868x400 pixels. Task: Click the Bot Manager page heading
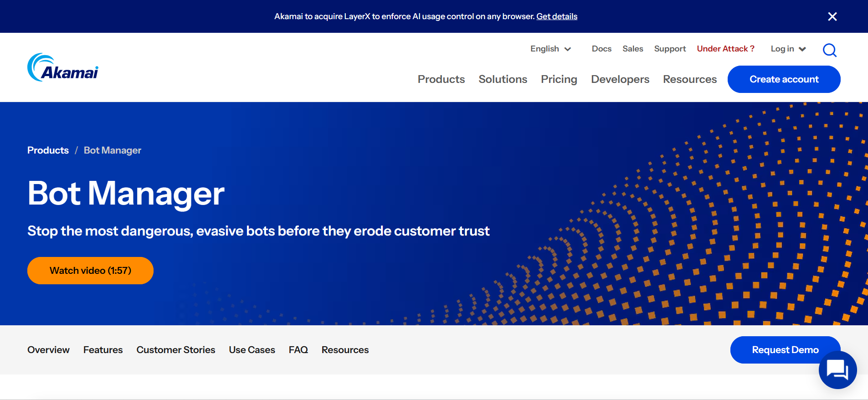pos(126,194)
